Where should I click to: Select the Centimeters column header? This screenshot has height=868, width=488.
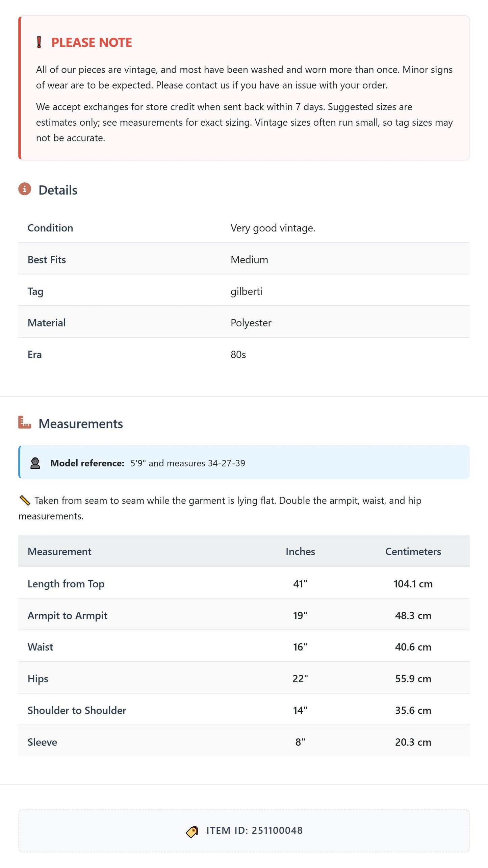click(x=413, y=552)
